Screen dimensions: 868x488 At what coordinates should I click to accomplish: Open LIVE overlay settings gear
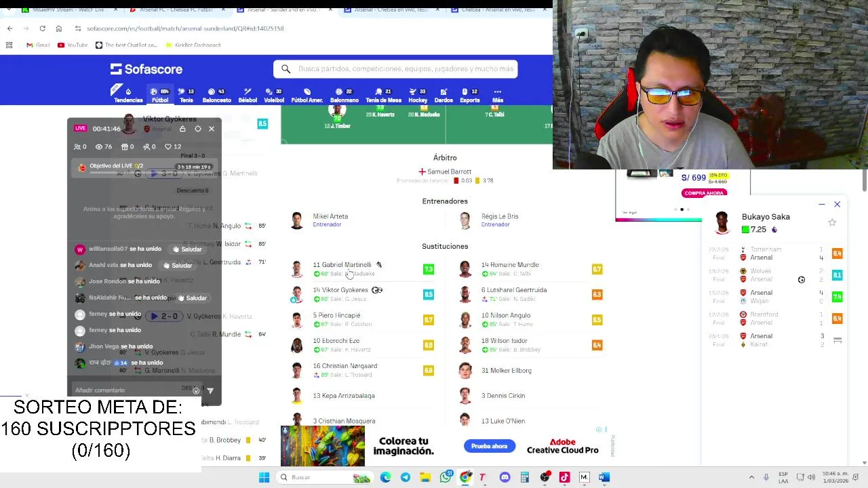tap(197, 129)
